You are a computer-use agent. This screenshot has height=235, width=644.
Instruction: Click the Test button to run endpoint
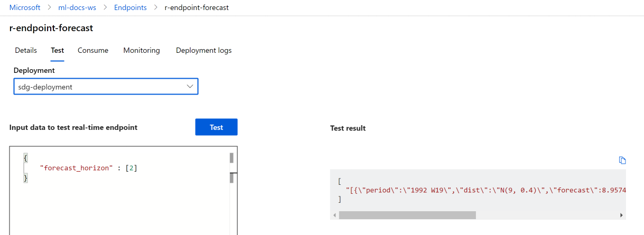(x=216, y=127)
